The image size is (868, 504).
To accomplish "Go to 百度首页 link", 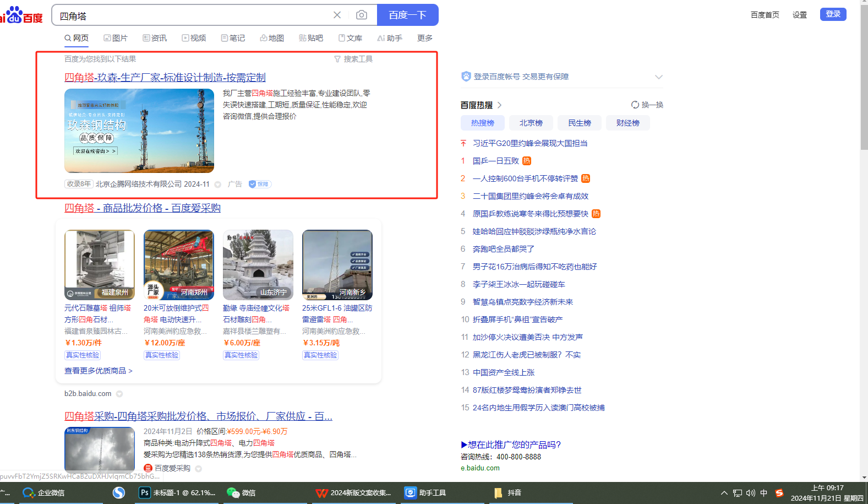I will (x=765, y=15).
